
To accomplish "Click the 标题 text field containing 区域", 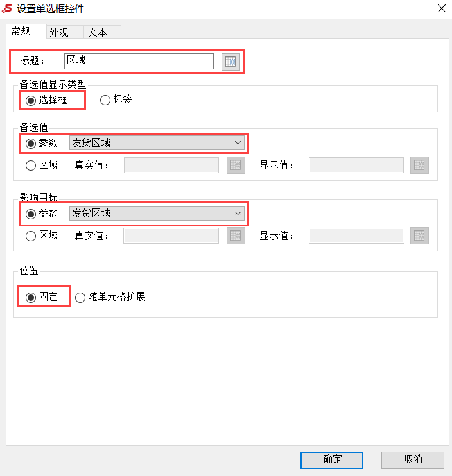I will 139,61.
